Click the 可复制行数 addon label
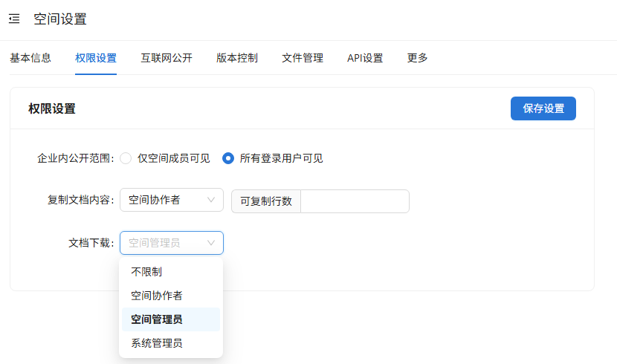This screenshot has height=364, width=617. [266, 201]
